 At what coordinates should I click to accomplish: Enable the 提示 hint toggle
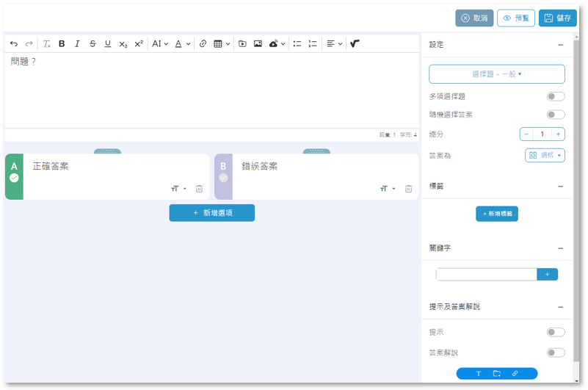point(556,332)
